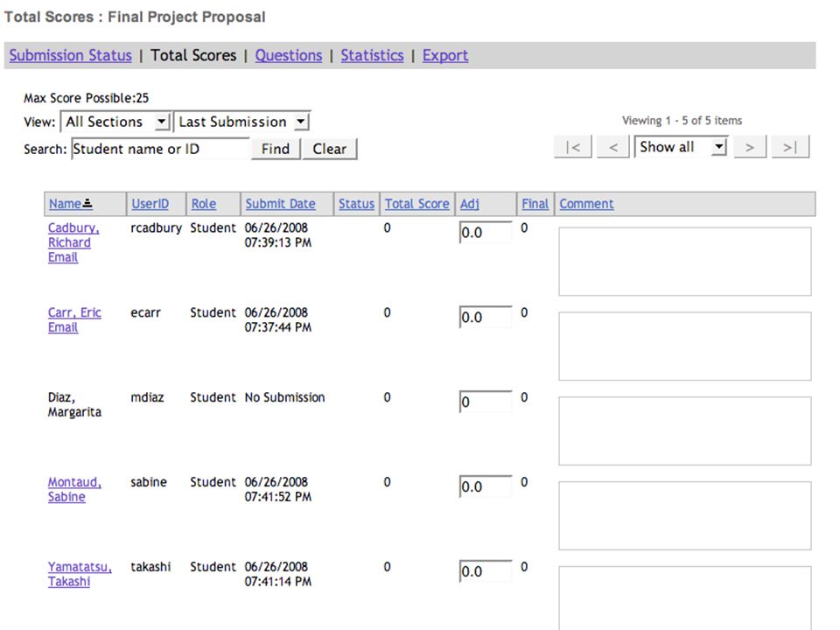Sort by Status column
840x630 pixels.
pos(356,204)
